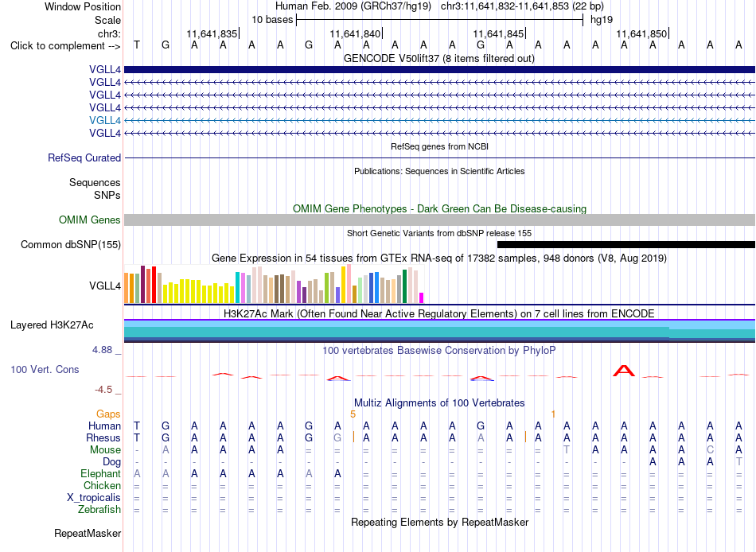The image size is (756, 552).
Task: Click the 11,641,840 position marker on ruler
Action: click(356, 33)
